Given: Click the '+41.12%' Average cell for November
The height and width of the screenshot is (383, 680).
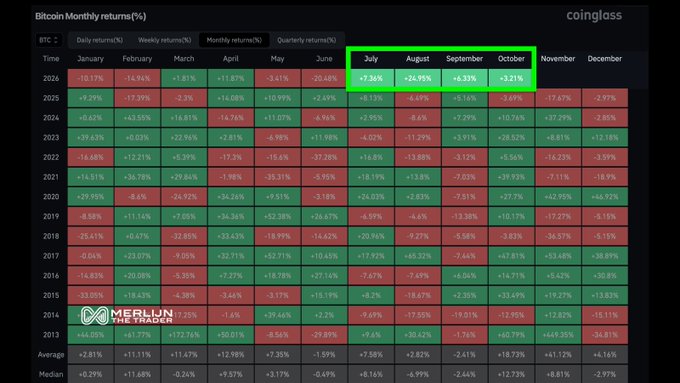Looking at the screenshot, I should [x=558, y=355].
